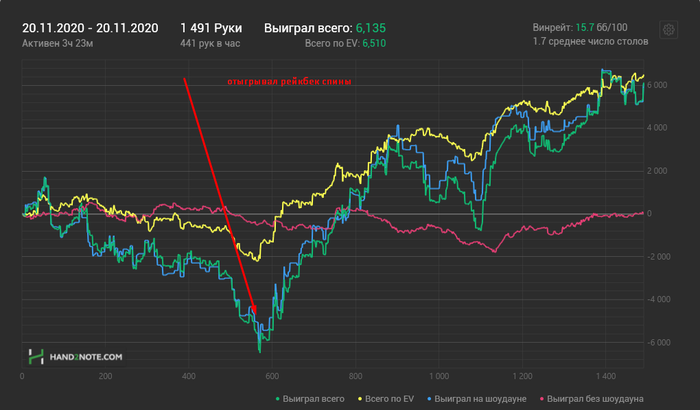Click the winrate value 15.7 бб/100

601,28
